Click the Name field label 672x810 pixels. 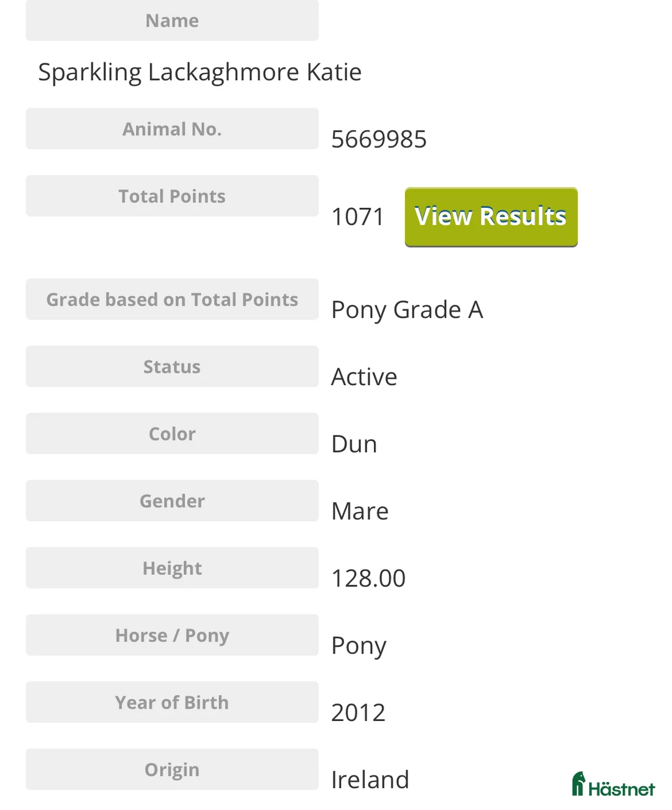172,21
